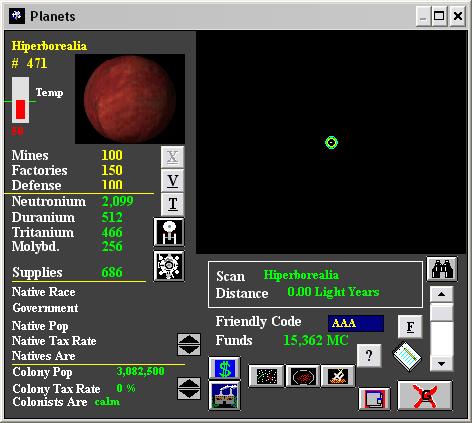Click the factory build structures icon
This screenshot has height=423, width=472.
point(224,396)
